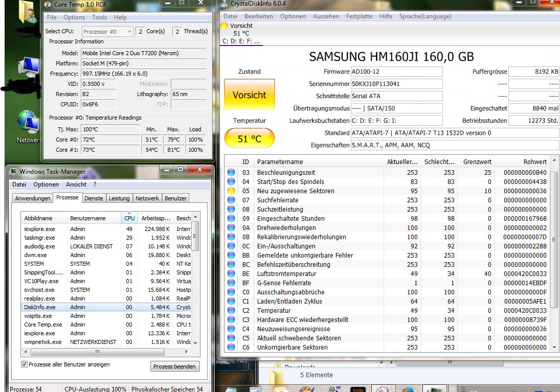Open Task-Manager Optionen menu
The image size is (560, 392).
point(46,185)
